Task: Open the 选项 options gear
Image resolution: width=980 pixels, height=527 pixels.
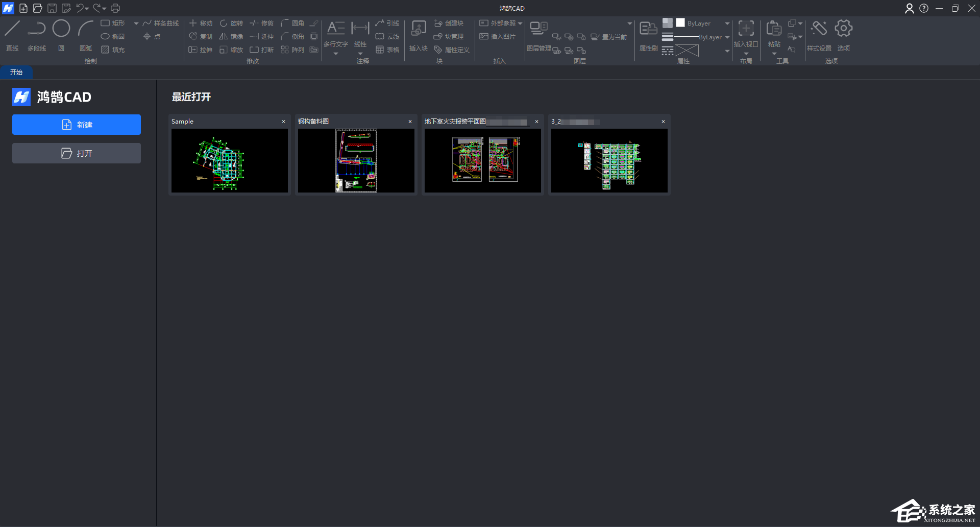Action: point(844,35)
